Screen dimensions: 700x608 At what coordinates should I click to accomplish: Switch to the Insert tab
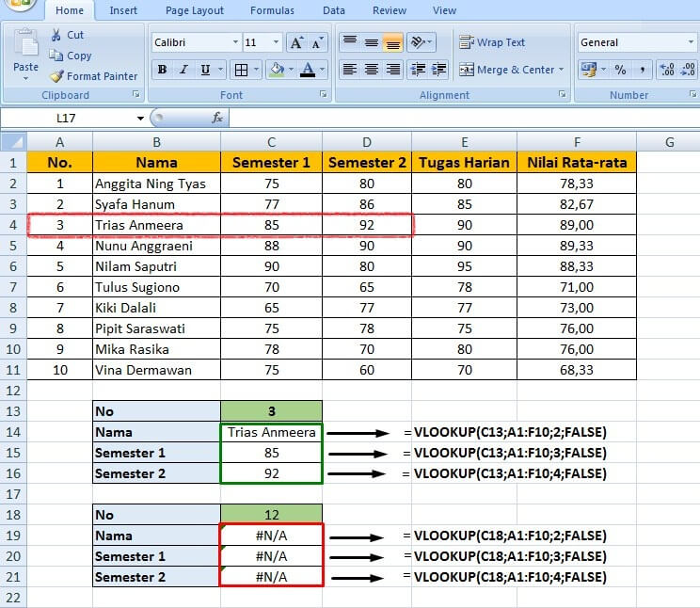(123, 10)
